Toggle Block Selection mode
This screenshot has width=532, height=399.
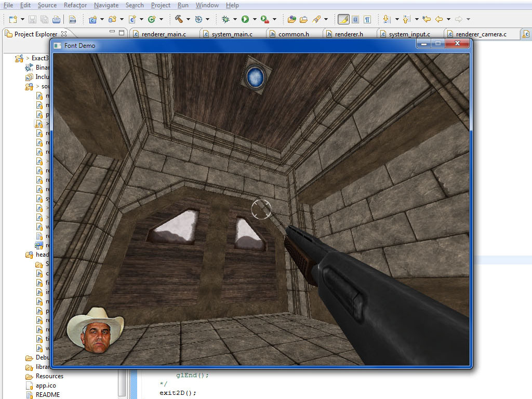[x=355, y=19]
